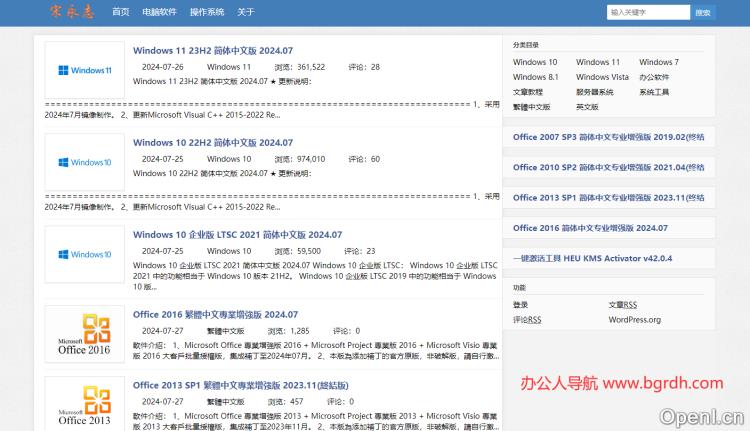Select the Windows 7 category link
Viewport: 750px width, 431px height.
(x=658, y=62)
